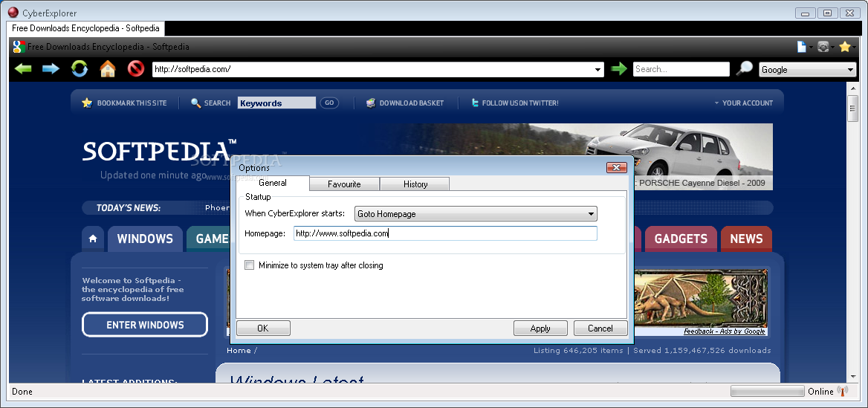Click the Twitter bird icon
This screenshot has height=408, width=868.
pyautogui.click(x=474, y=103)
